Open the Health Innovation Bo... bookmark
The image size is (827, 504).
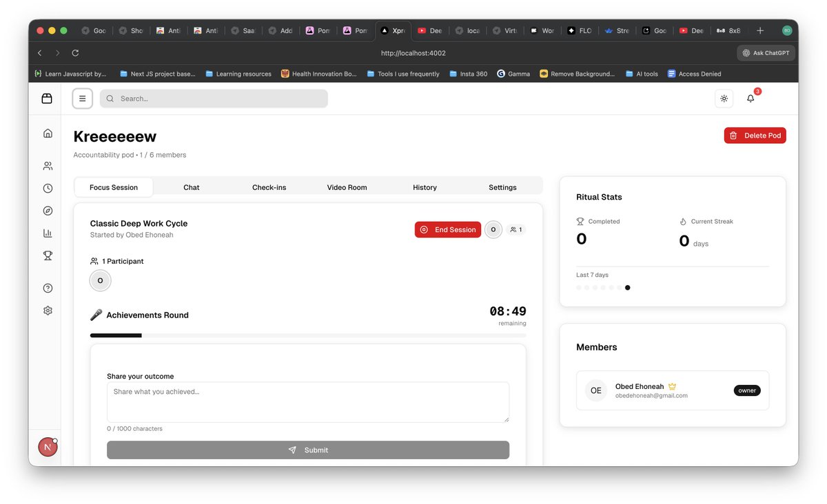pos(319,74)
